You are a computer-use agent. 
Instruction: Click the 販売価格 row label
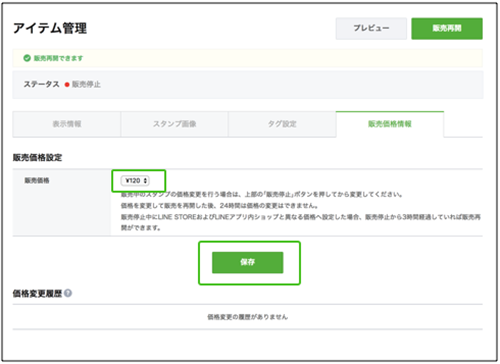click(37, 181)
